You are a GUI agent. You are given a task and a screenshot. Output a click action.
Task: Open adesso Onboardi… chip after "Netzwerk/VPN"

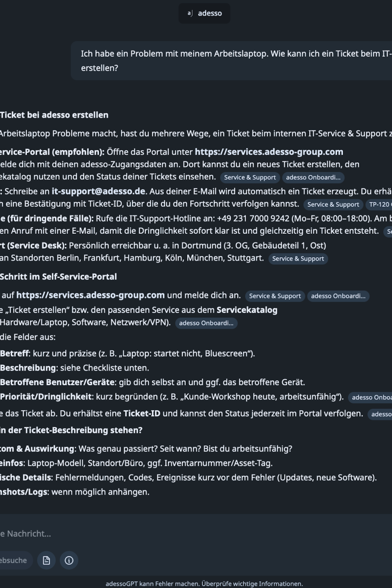pyautogui.click(x=206, y=323)
